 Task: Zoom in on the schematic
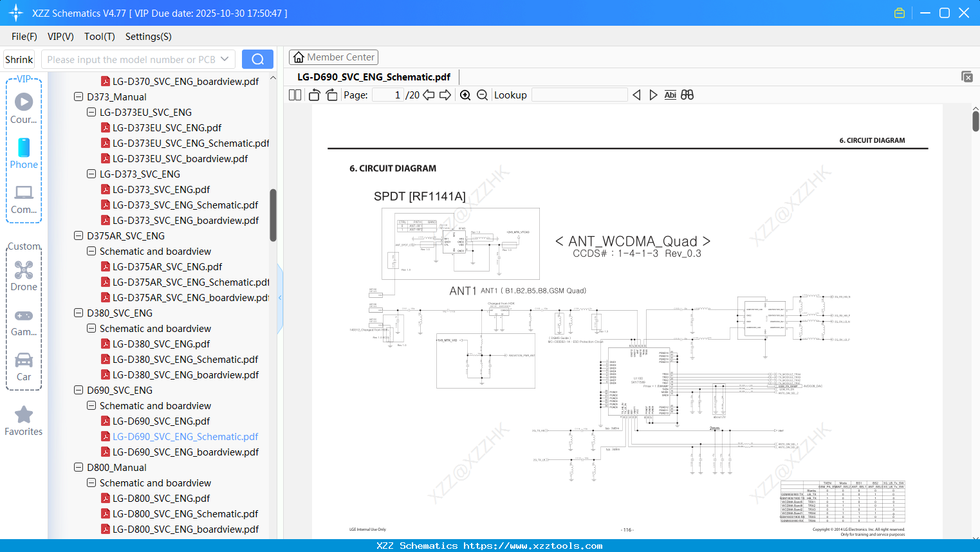[465, 95]
